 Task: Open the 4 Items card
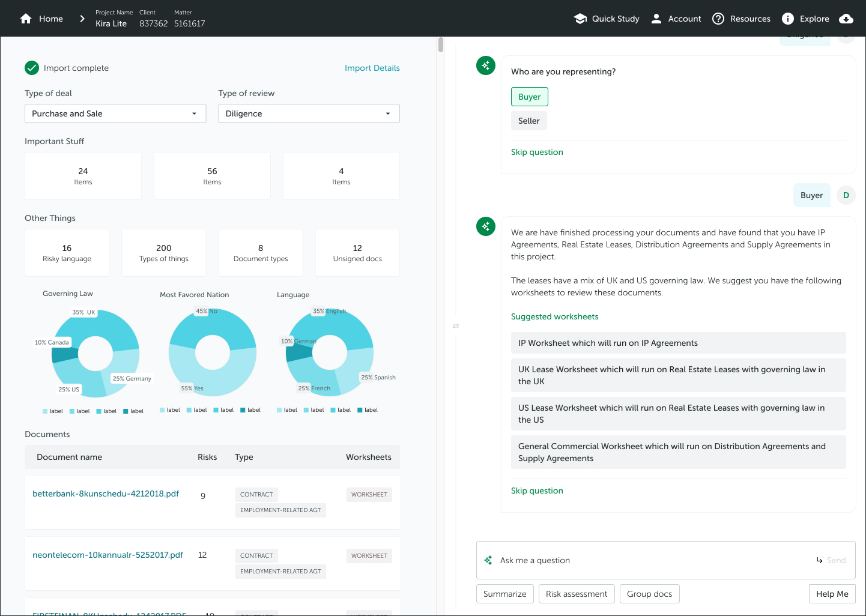(x=341, y=176)
